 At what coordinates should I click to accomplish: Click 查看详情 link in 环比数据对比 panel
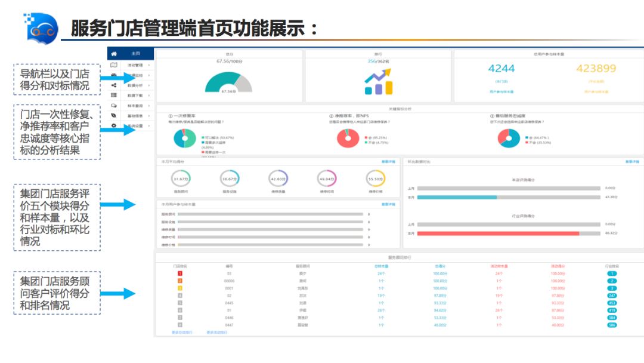coord(632,162)
